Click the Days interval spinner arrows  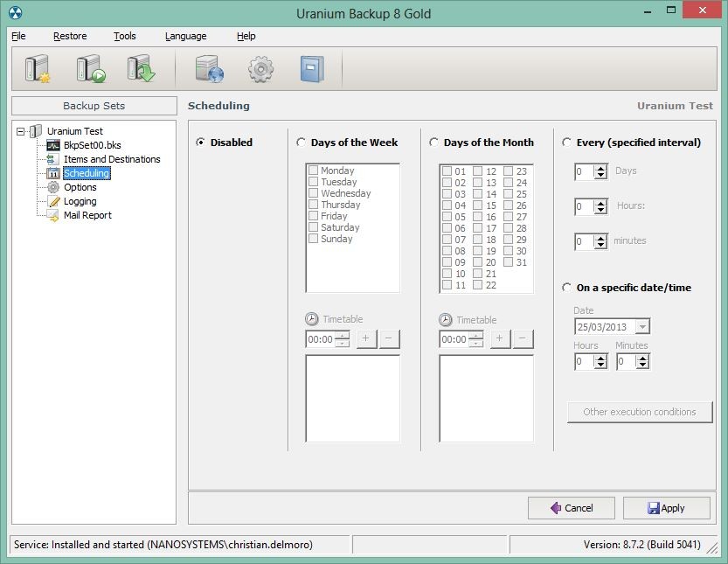(x=600, y=171)
